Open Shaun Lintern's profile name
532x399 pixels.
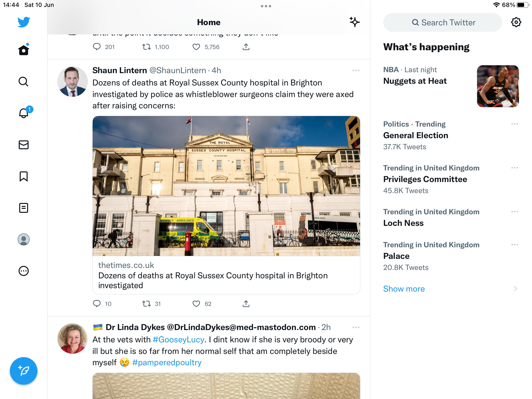point(120,70)
